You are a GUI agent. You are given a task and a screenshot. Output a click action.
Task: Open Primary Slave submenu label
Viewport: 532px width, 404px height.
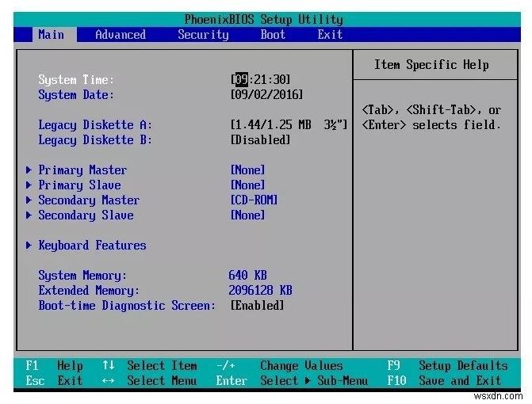[79, 185]
